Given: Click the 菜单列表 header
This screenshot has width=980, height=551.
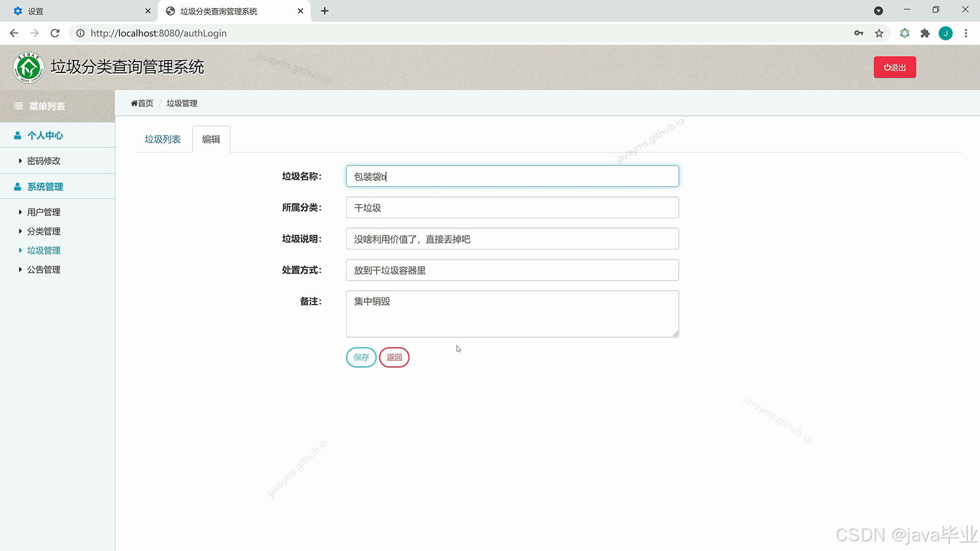Looking at the screenshot, I should 57,106.
